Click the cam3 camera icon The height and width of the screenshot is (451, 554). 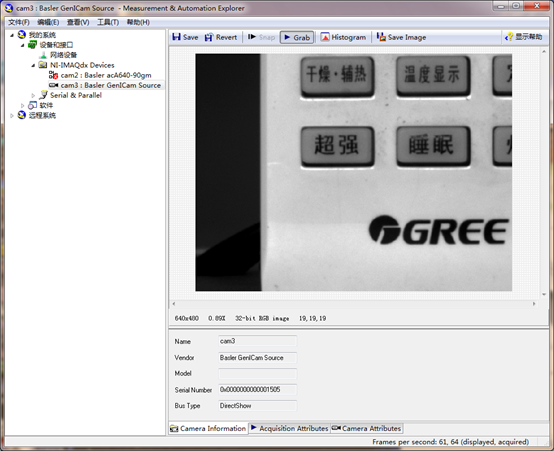[53, 85]
